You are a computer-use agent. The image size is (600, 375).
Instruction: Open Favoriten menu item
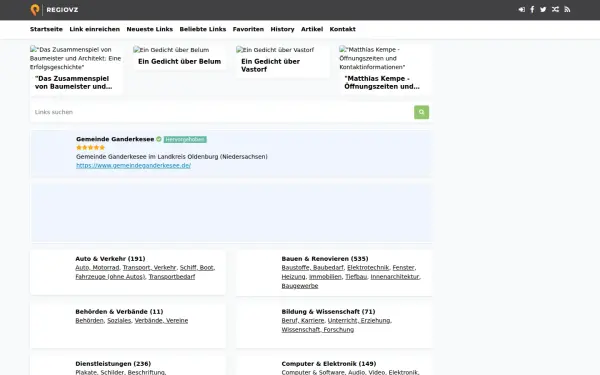tap(248, 29)
